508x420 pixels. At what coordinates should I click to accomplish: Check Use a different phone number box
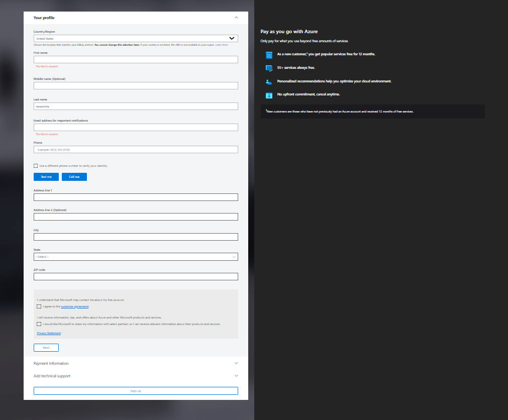pyautogui.click(x=36, y=166)
